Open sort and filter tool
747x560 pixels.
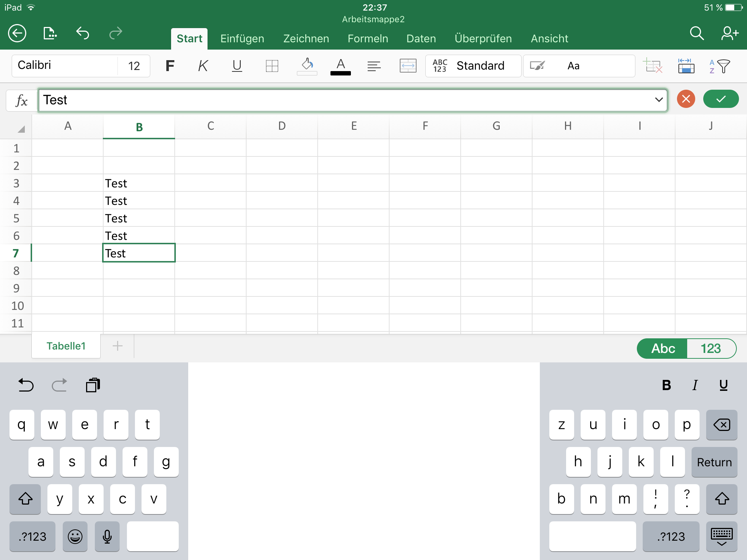pyautogui.click(x=719, y=66)
